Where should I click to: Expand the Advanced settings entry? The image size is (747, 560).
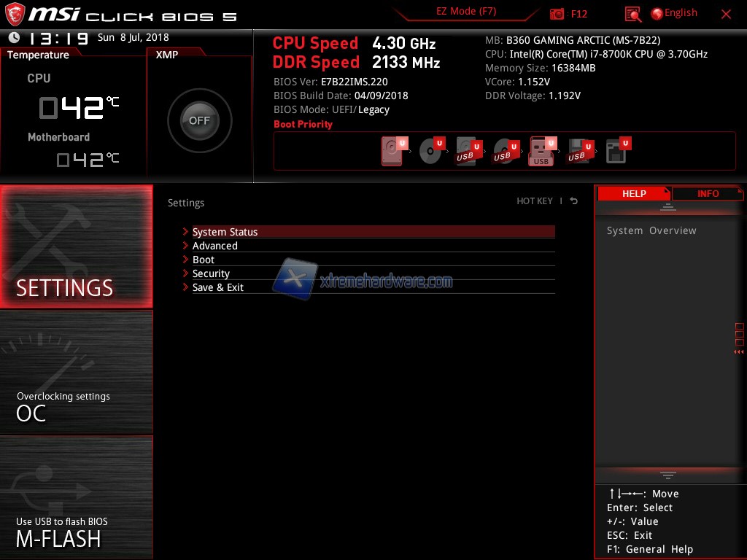pyautogui.click(x=215, y=246)
